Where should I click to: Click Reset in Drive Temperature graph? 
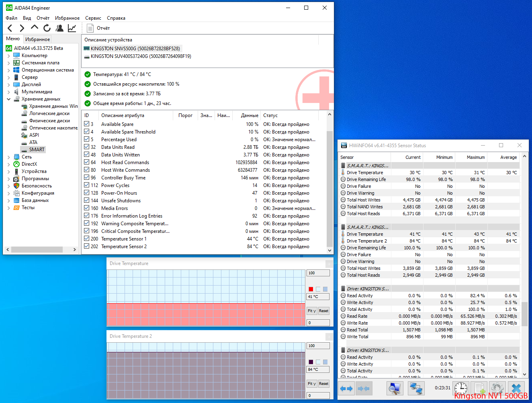tap(324, 311)
